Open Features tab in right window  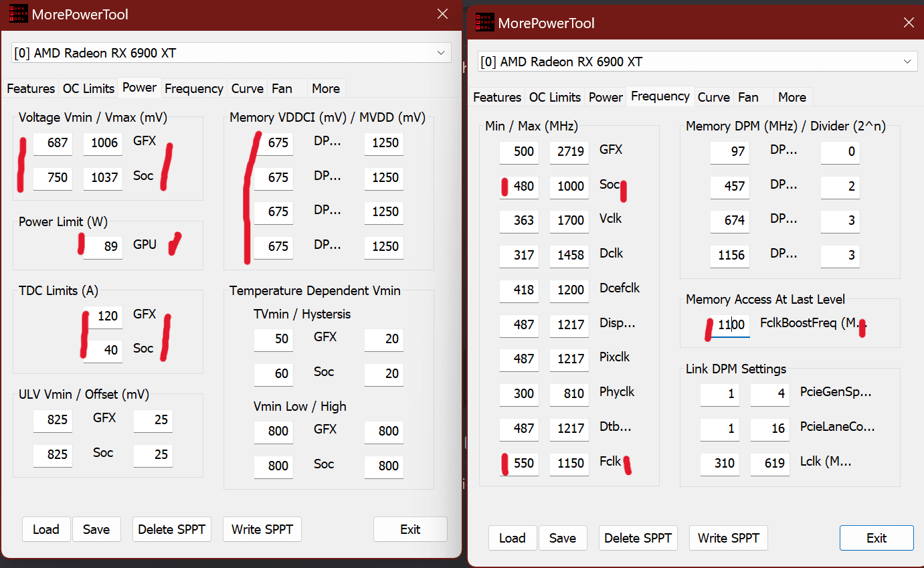tap(497, 97)
